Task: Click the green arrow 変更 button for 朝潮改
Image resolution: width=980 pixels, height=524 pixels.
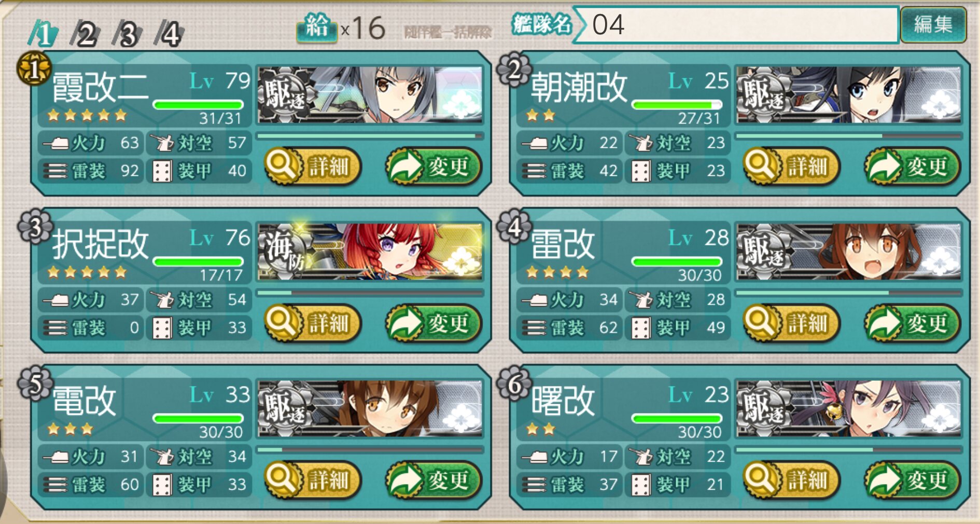Action: pyautogui.click(x=913, y=167)
